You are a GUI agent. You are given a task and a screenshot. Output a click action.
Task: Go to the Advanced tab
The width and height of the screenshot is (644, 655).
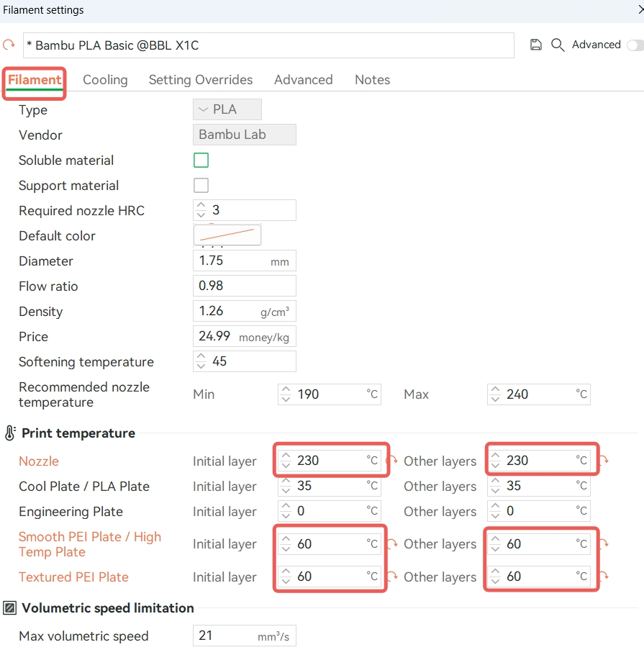tap(304, 80)
